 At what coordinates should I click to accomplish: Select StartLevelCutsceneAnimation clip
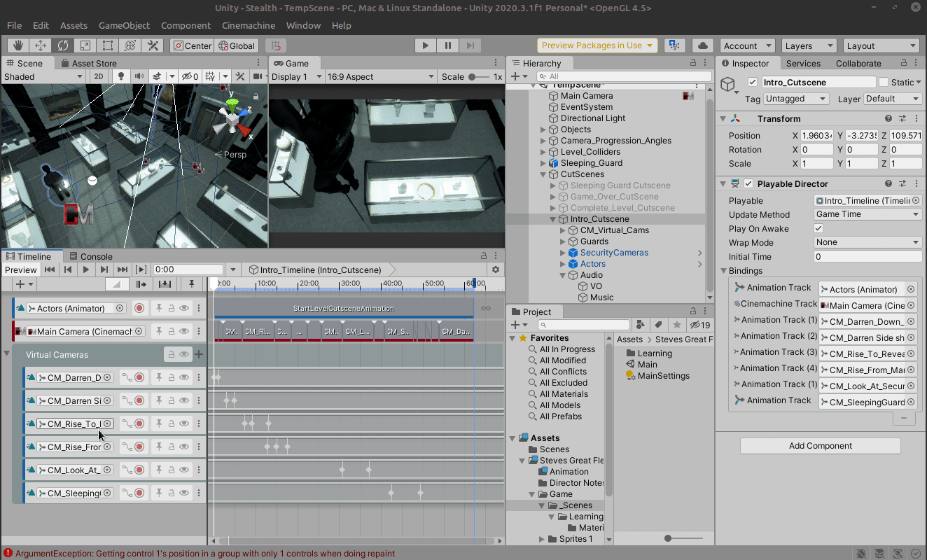(x=344, y=308)
